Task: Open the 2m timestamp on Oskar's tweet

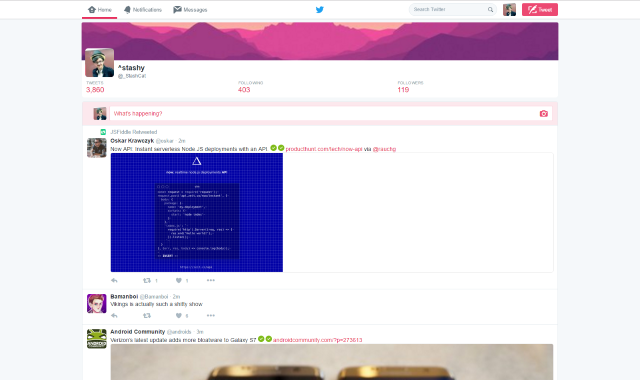Action: 182,141
